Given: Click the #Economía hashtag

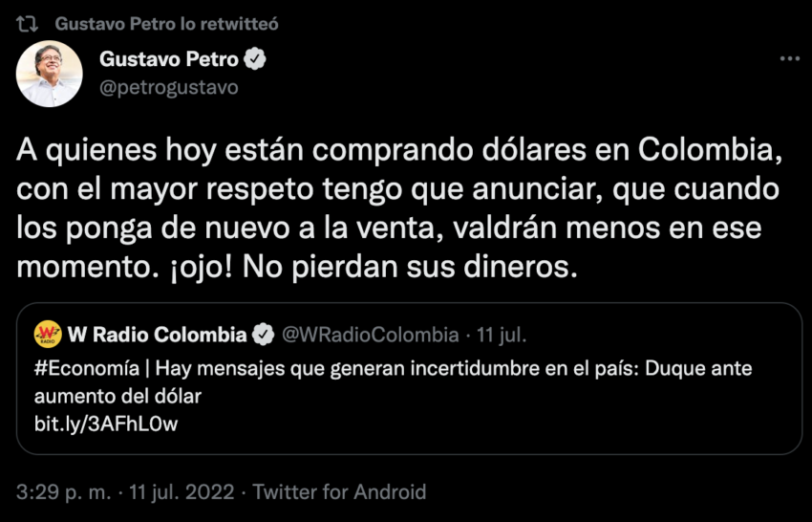Looking at the screenshot, I should coord(87,369).
